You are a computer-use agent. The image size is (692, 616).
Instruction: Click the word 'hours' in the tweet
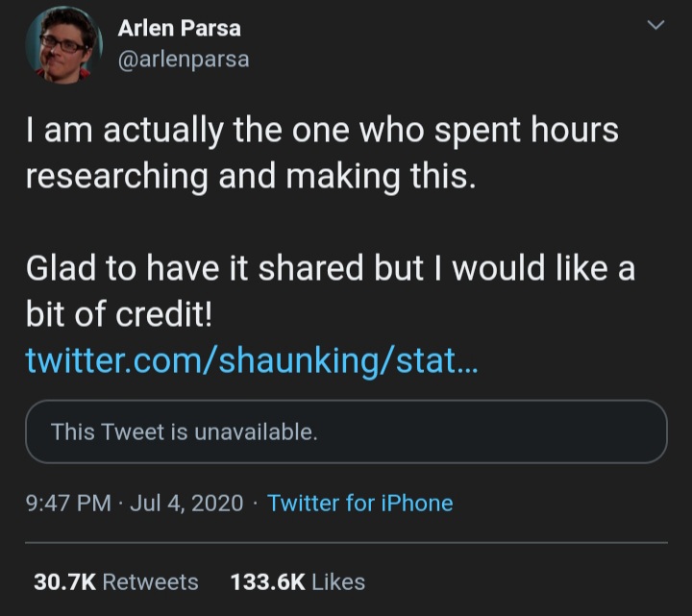click(576, 132)
